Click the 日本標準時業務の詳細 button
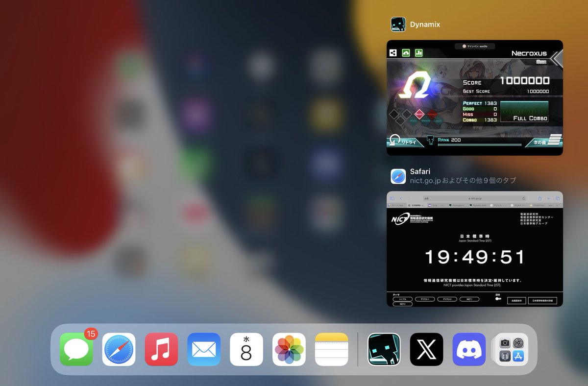Screen dimensions: 588x386 (543, 301)
